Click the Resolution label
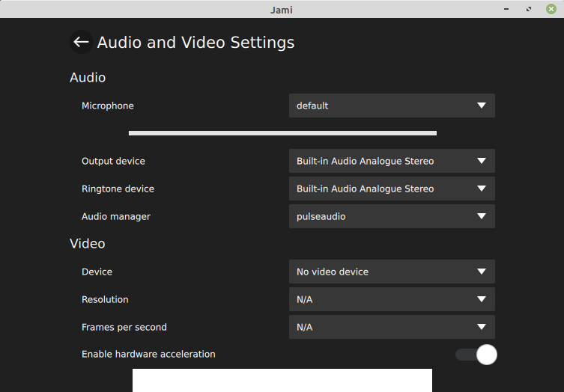 pos(105,300)
